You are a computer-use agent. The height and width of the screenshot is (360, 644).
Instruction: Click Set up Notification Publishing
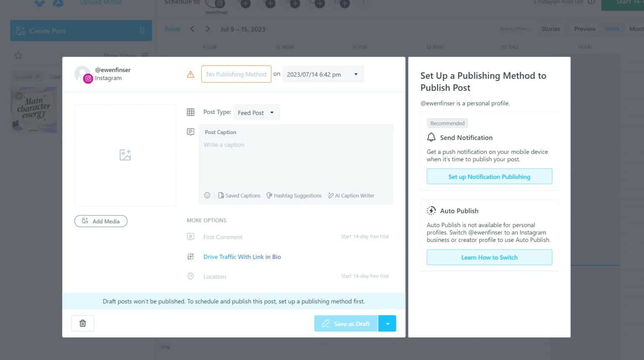click(x=489, y=176)
